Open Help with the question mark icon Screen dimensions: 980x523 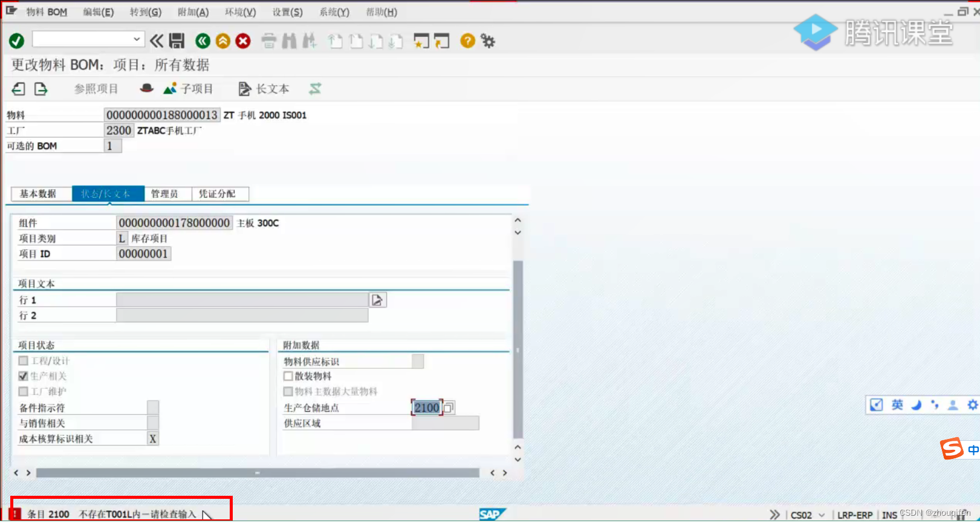467,41
